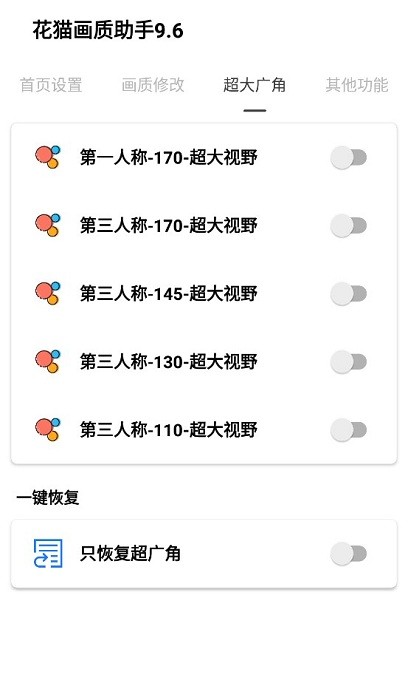Click the bubble icon beside 第三人称-145-超大视野
The height and width of the screenshot is (700, 408).
pyautogui.click(x=47, y=293)
